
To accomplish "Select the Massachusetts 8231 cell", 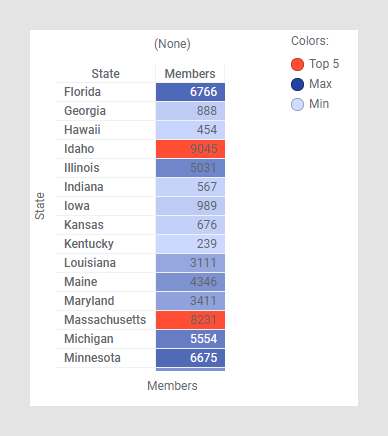I will click(190, 320).
